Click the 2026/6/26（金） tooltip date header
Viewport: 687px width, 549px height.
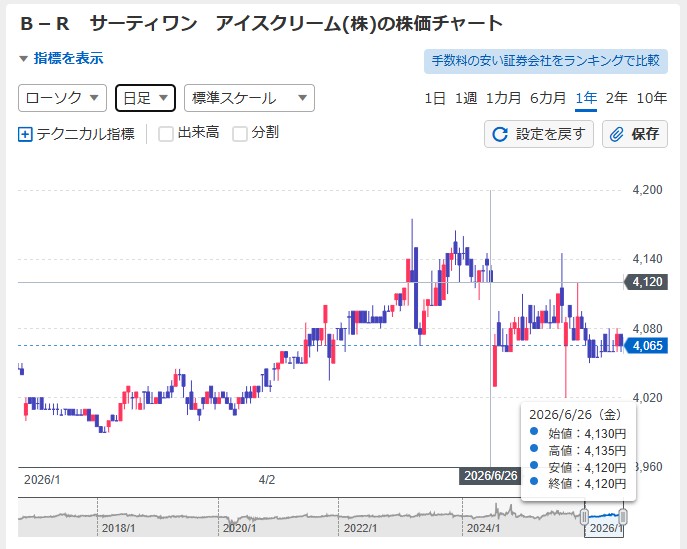click(575, 414)
